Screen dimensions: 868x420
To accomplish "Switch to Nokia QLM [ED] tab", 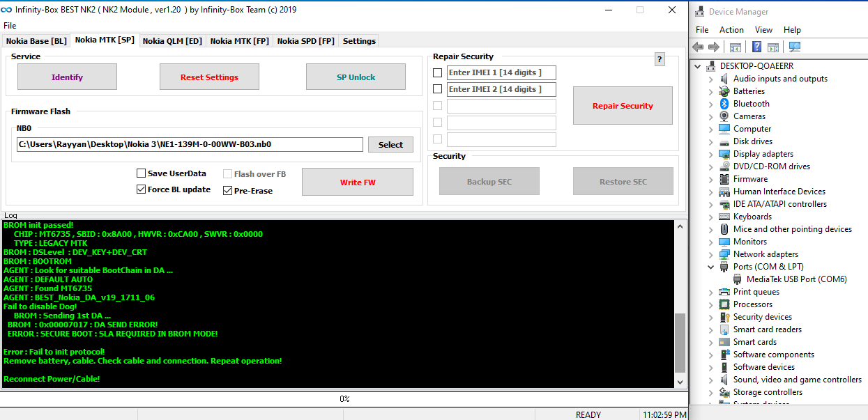I will [172, 41].
